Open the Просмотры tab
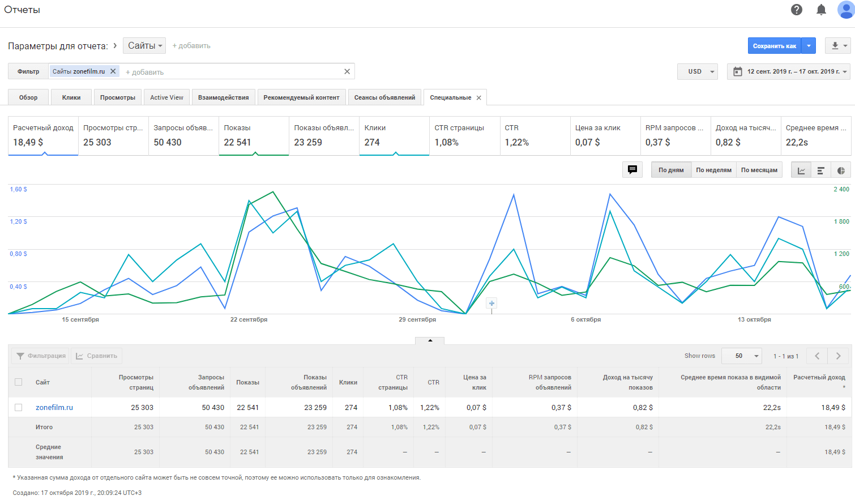855x504 pixels. pyautogui.click(x=118, y=97)
